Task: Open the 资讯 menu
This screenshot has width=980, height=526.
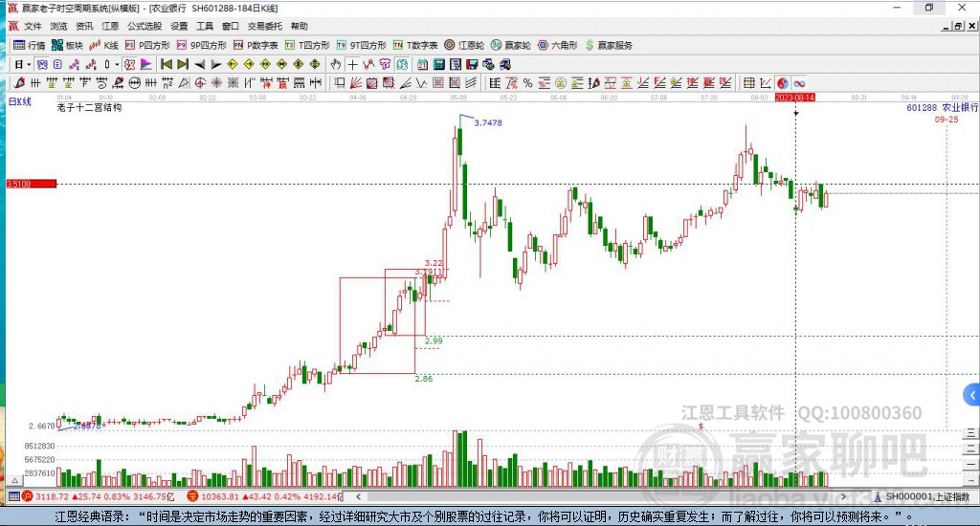Action: (84, 26)
